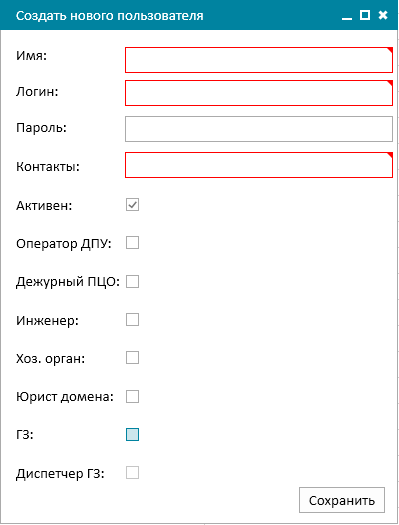The width and height of the screenshot is (399, 525).
Task: Click the red error marker on Имя field
Action: click(390, 50)
